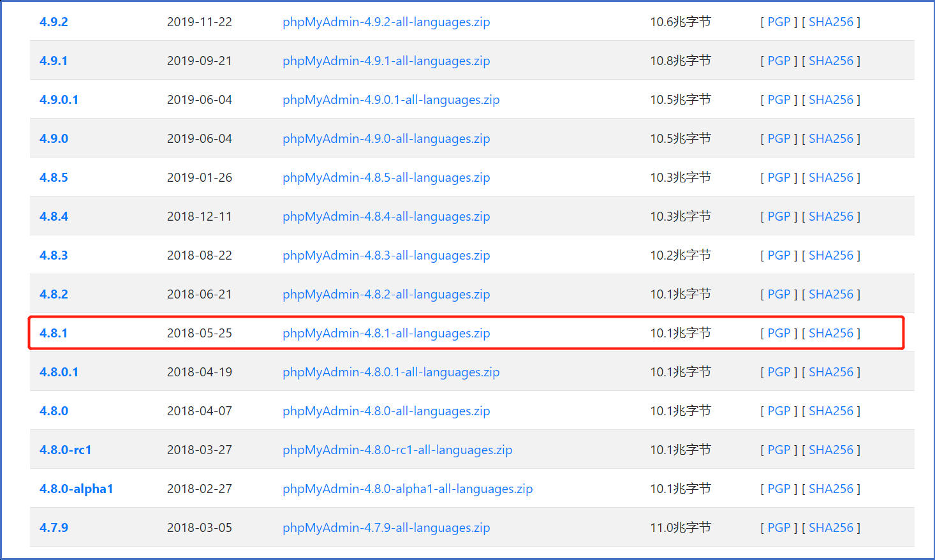Open SHA256 link in the 4.8.0.1 row

coord(831,372)
